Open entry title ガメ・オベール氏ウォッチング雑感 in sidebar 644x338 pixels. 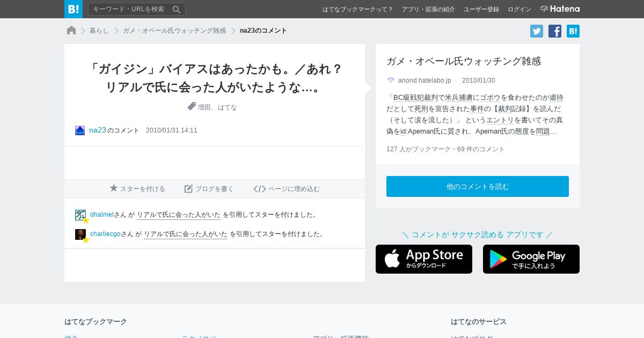click(464, 61)
